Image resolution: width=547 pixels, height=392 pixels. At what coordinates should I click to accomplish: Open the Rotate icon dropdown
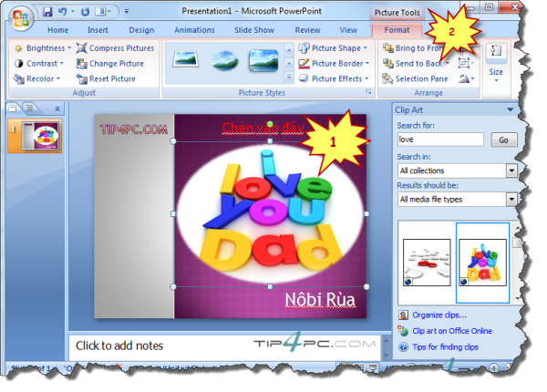click(x=467, y=78)
